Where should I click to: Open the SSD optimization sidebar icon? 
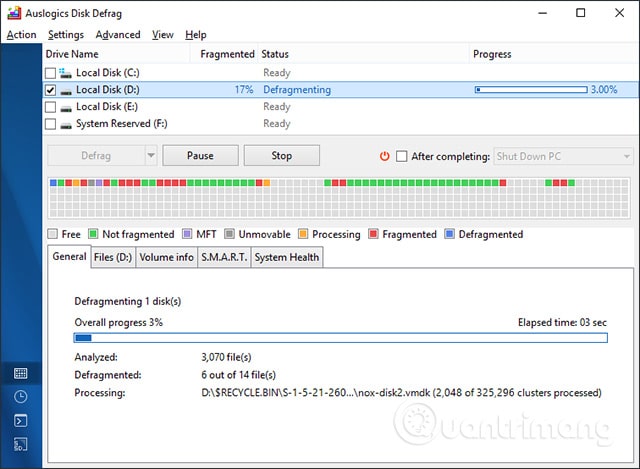(x=20, y=445)
